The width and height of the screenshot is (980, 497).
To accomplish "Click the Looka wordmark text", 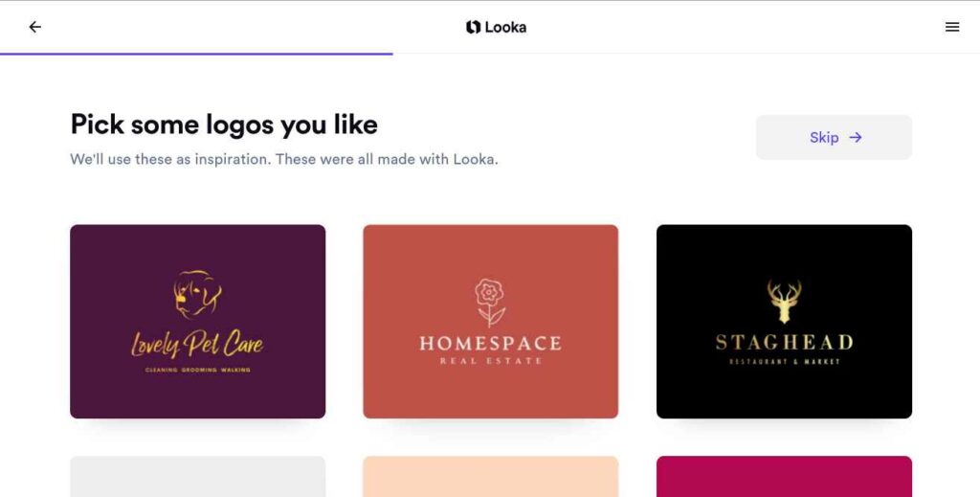I will click(x=505, y=27).
